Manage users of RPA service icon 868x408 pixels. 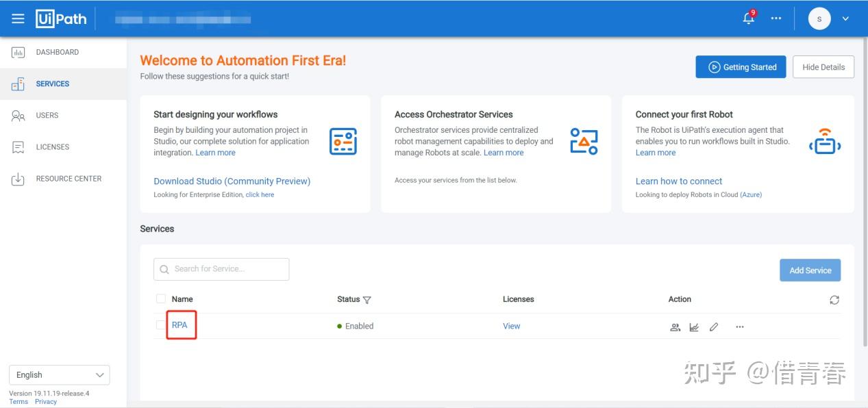point(675,327)
